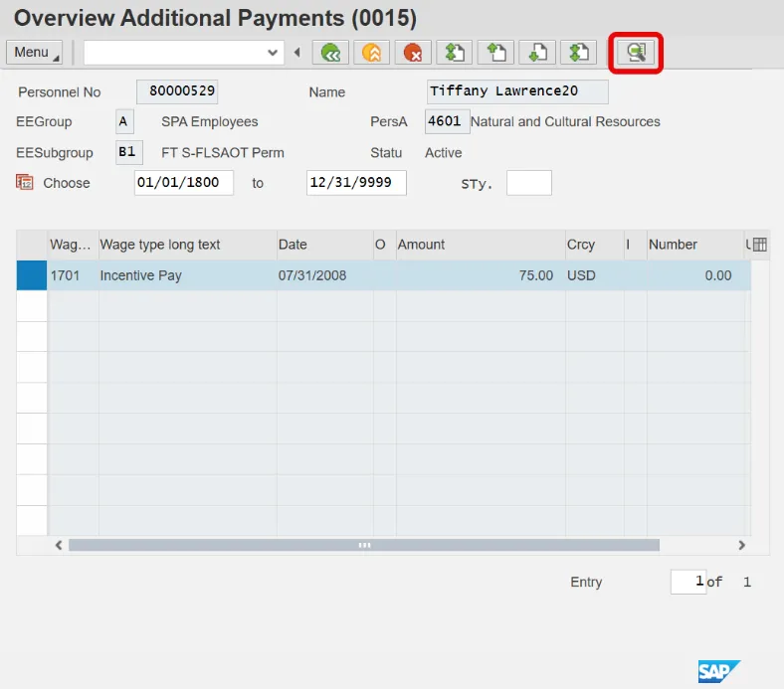Expand the command field dropdown
The width and height of the screenshot is (784, 689).
coord(273,53)
